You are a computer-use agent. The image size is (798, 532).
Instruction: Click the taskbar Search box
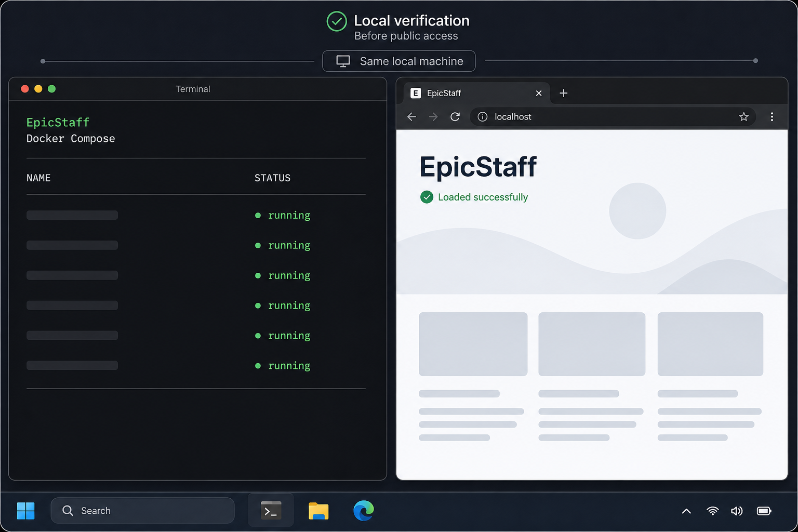tap(142, 511)
